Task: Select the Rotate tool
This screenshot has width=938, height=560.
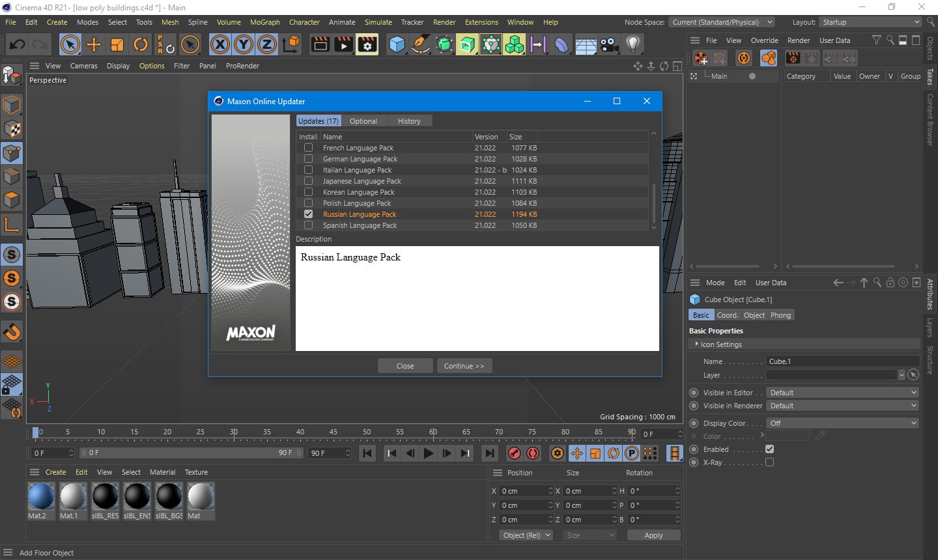Action: (141, 44)
